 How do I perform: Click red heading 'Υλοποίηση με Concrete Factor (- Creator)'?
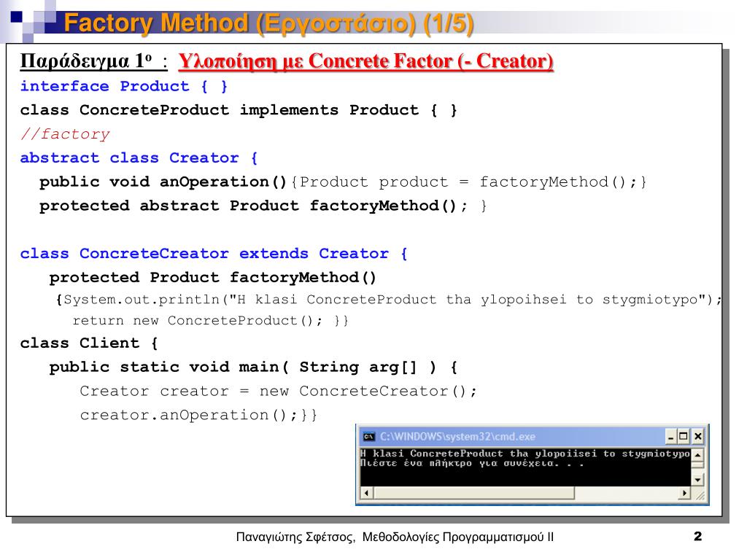pos(366,61)
